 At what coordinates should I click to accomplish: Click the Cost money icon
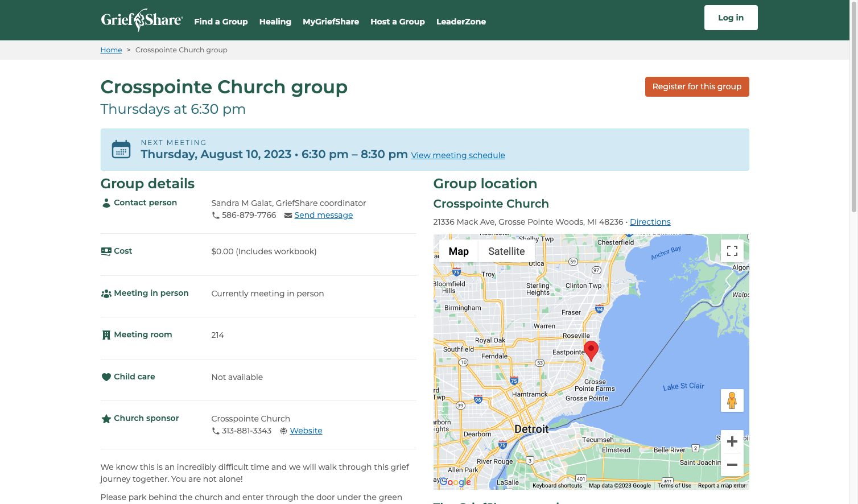(106, 251)
